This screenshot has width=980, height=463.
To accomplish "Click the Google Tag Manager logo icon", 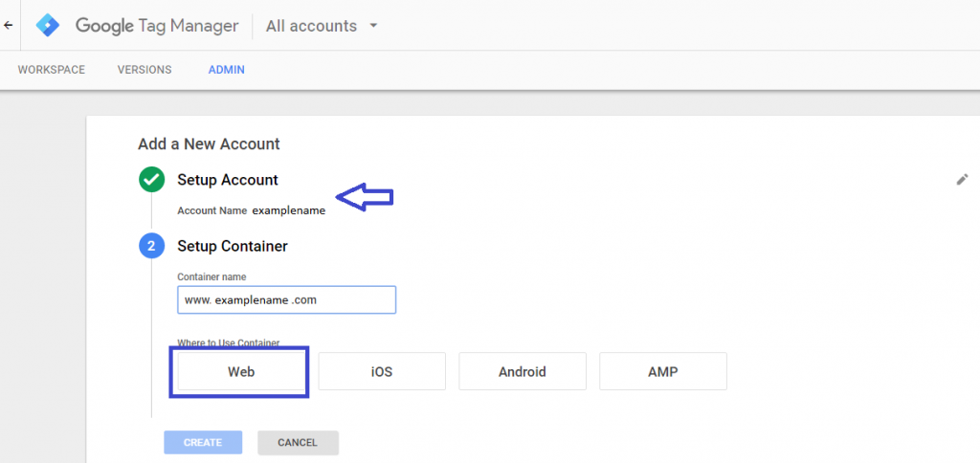I will coord(48,26).
